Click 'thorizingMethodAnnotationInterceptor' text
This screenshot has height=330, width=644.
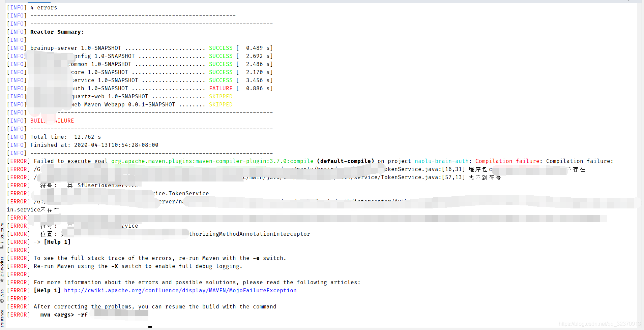pos(250,234)
